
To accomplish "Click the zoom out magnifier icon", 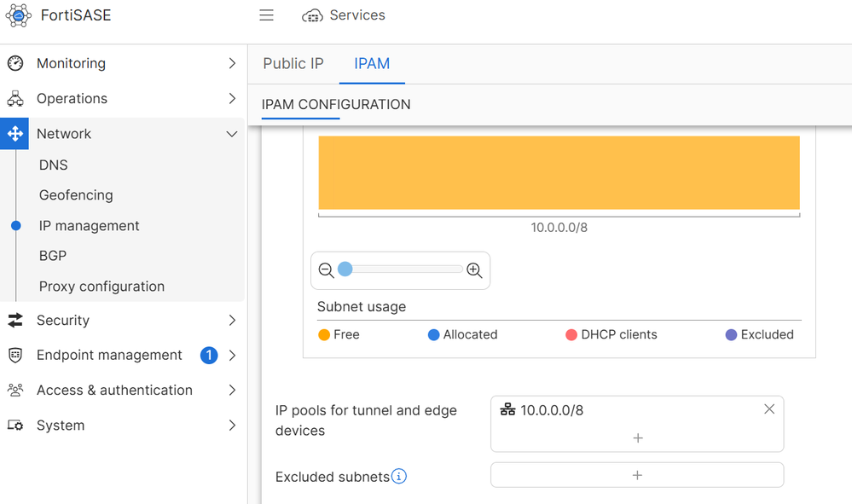I will click(326, 271).
